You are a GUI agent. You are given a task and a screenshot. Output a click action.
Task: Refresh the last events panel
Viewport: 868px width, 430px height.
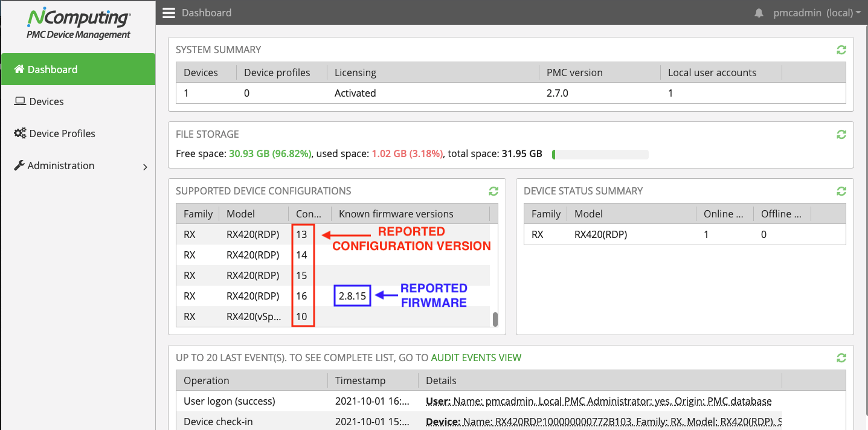pyautogui.click(x=841, y=358)
